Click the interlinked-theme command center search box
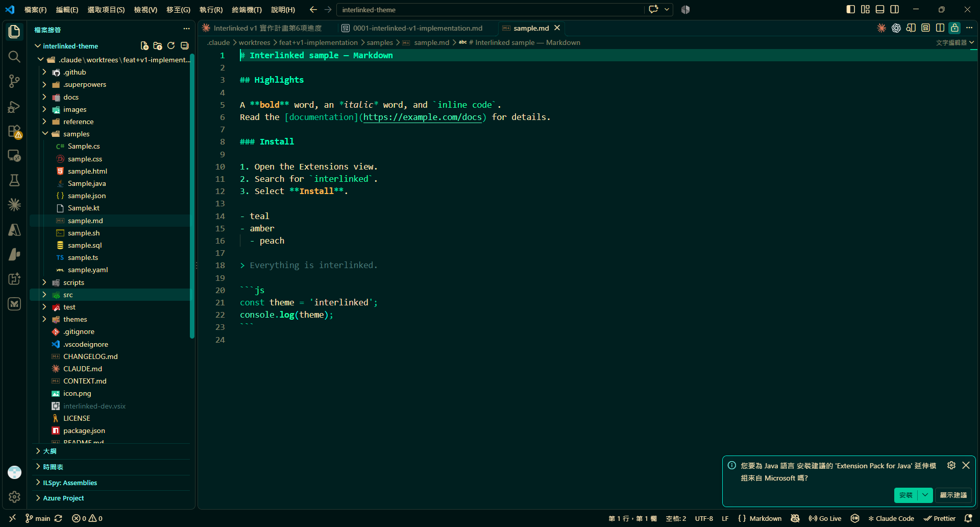 [x=490, y=10]
